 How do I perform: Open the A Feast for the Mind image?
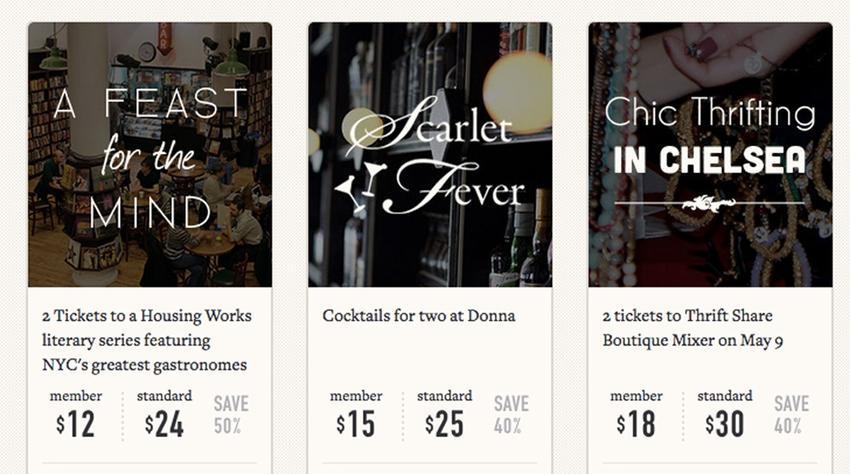(150, 155)
